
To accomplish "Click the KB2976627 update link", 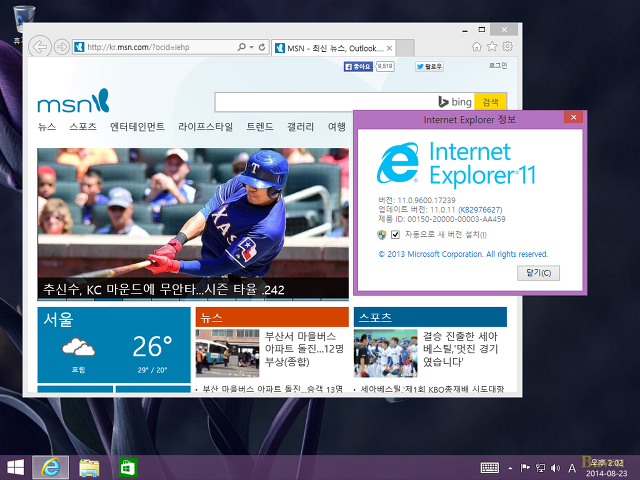I will click(x=480, y=210).
